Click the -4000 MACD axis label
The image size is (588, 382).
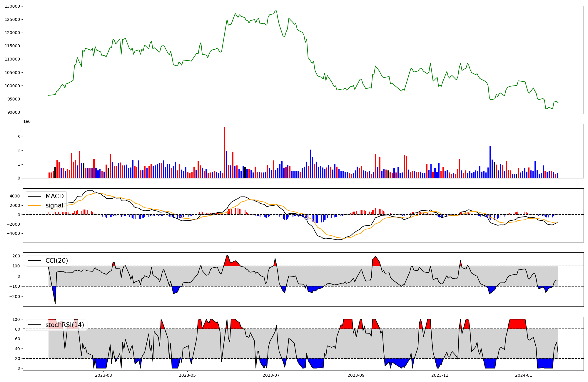tap(13, 234)
